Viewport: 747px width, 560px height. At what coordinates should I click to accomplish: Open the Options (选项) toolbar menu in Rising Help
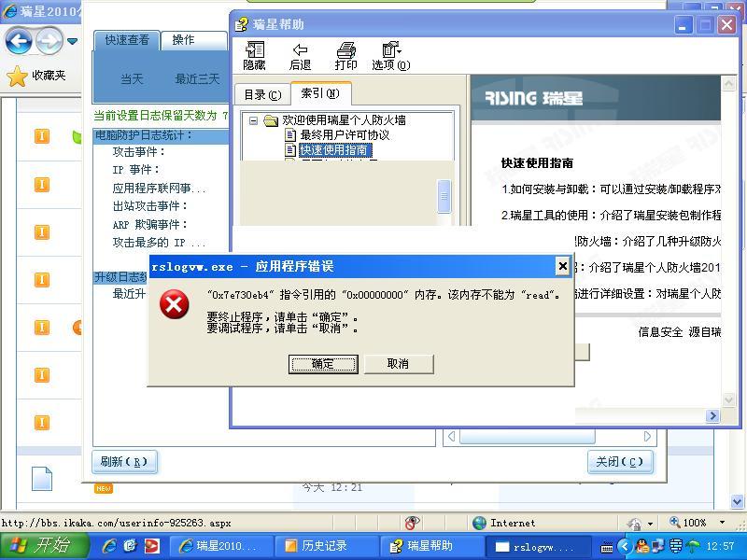391,56
